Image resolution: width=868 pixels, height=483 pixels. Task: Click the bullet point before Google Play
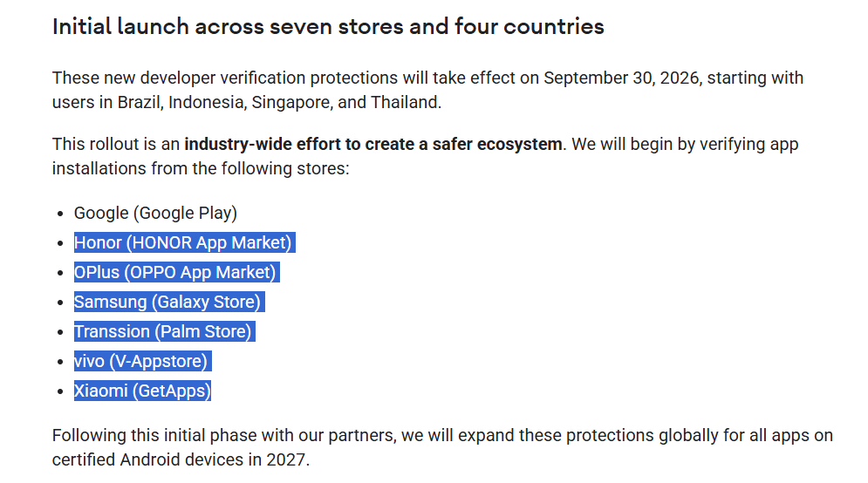[60, 214]
